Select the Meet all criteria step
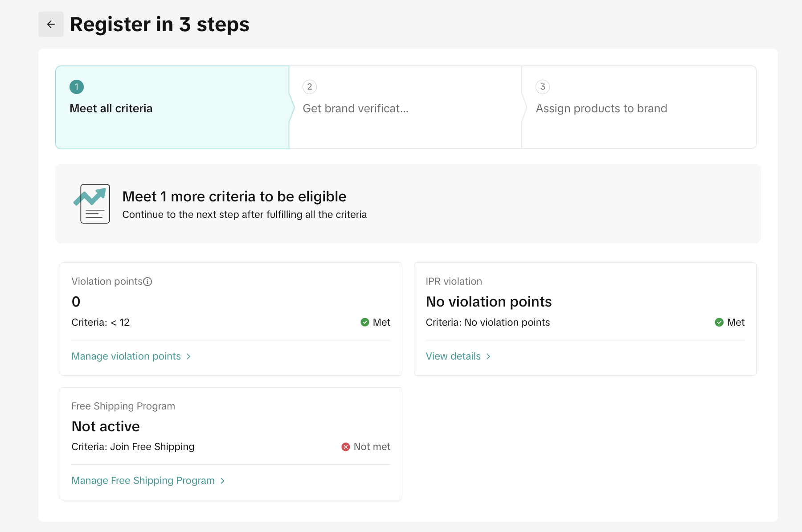Screen dimensions: 802x532 (111, 109)
